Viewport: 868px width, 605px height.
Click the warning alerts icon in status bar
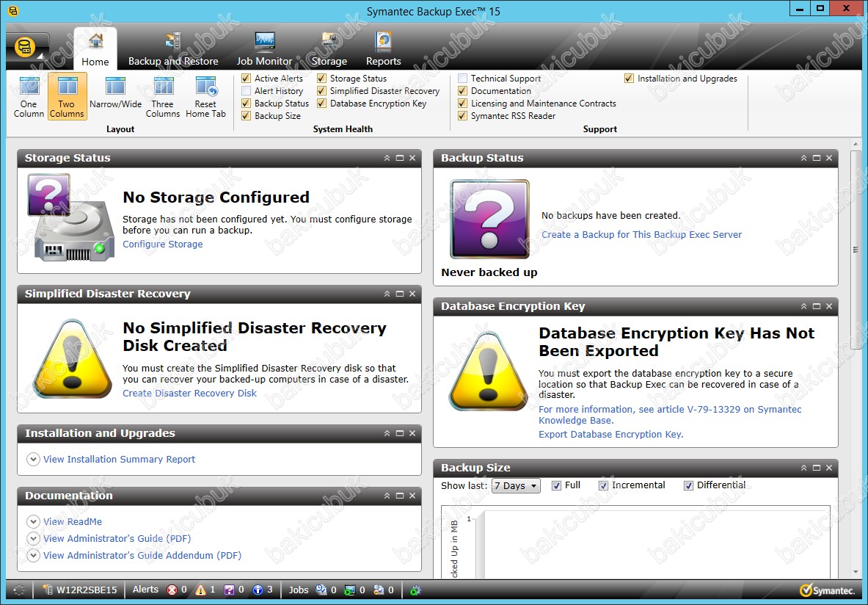point(200,590)
